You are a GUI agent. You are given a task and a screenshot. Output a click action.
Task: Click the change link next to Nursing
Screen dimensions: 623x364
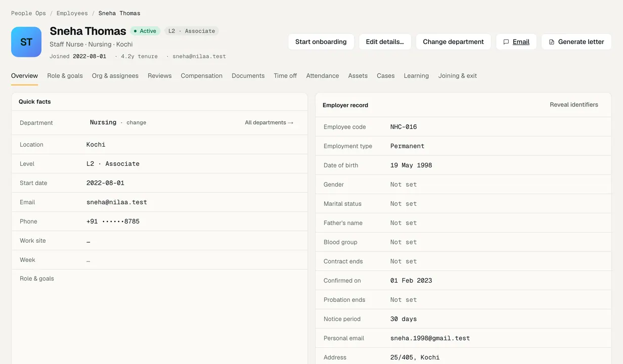coord(137,122)
